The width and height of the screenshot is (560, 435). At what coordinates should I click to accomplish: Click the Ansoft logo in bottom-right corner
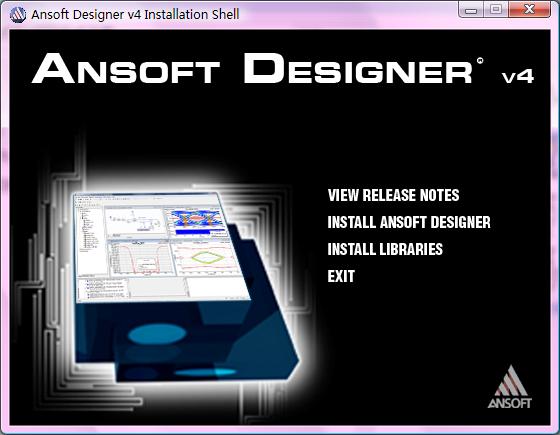510,386
